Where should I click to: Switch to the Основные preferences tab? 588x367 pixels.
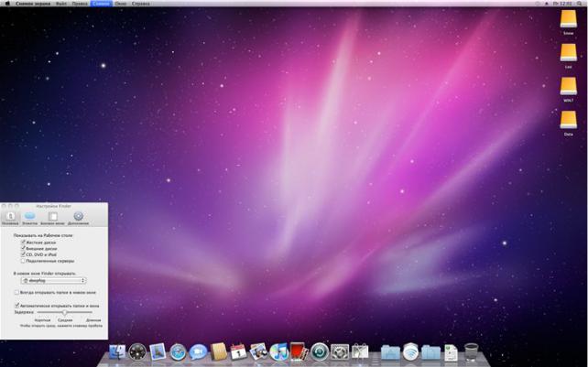(x=10, y=218)
